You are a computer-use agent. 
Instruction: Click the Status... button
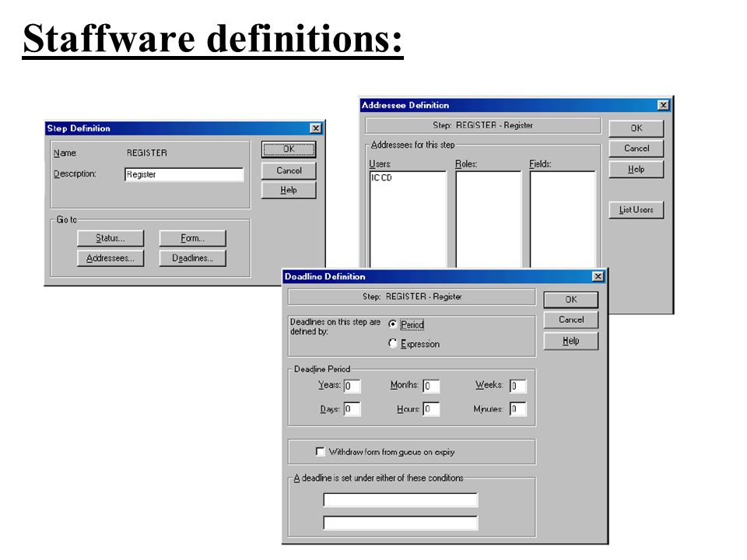pyautogui.click(x=110, y=238)
